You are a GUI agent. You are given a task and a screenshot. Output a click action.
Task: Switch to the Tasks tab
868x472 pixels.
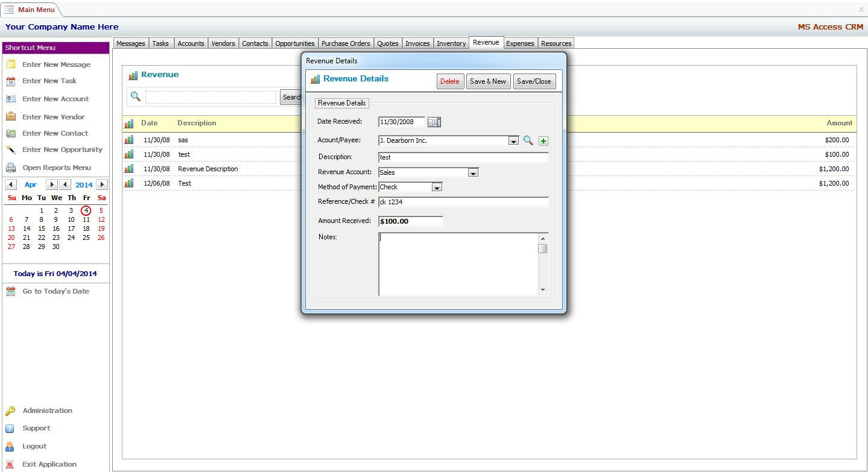coord(160,43)
